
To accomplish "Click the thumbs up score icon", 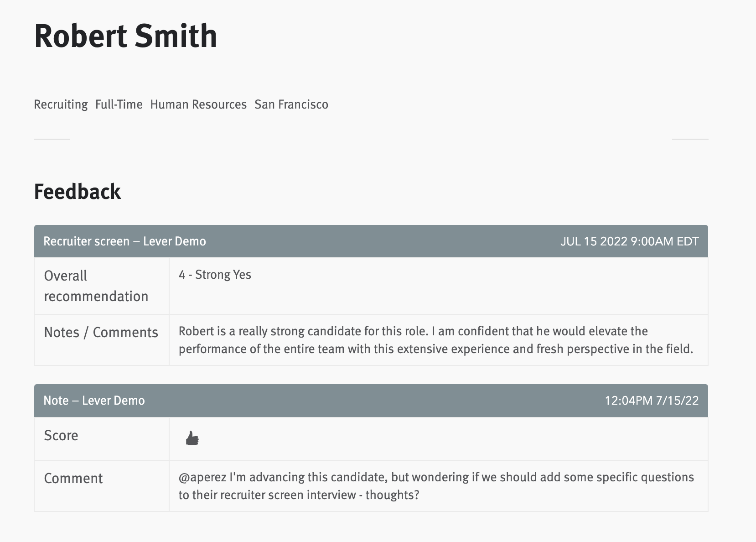I will tap(192, 438).
